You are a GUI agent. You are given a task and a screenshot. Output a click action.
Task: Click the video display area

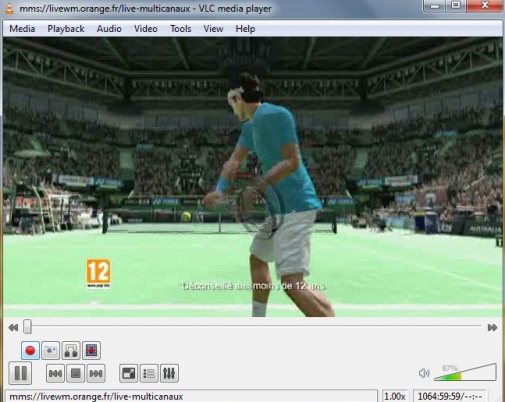253,177
